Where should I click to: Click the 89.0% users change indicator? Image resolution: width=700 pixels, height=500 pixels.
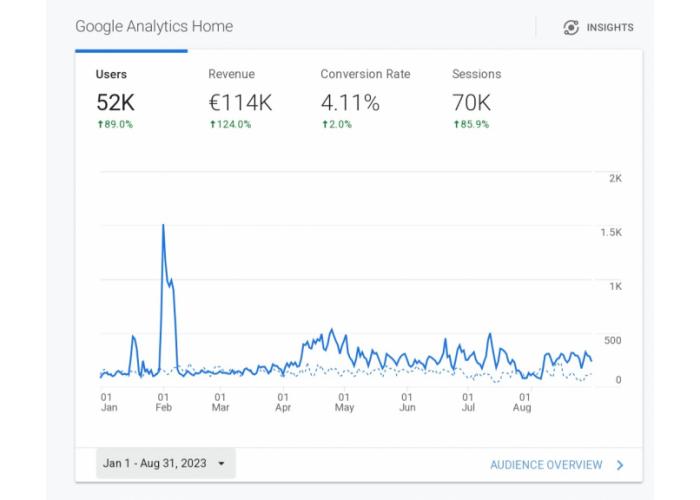[115, 125]
